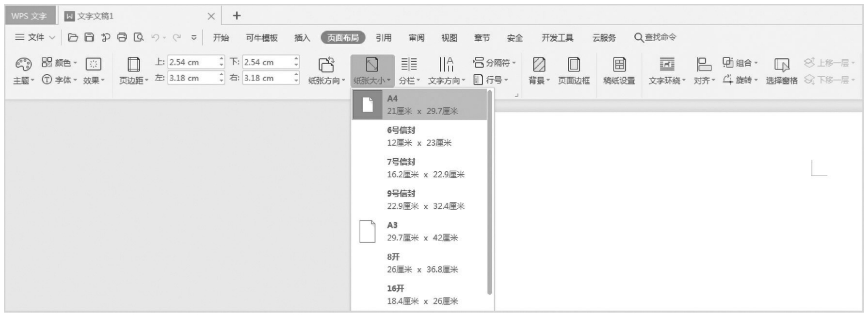Open the 页边距 margins menu
868x316 pixels.
[x=134, y=70]
